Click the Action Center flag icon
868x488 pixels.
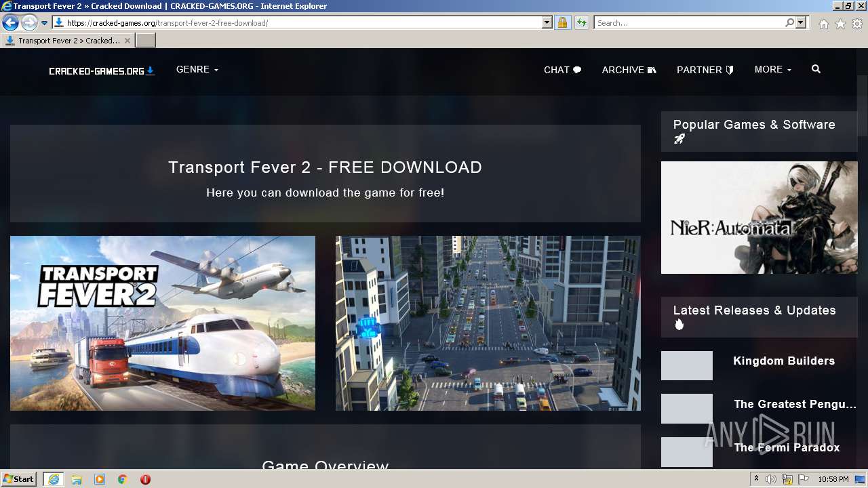coord(804,479)
